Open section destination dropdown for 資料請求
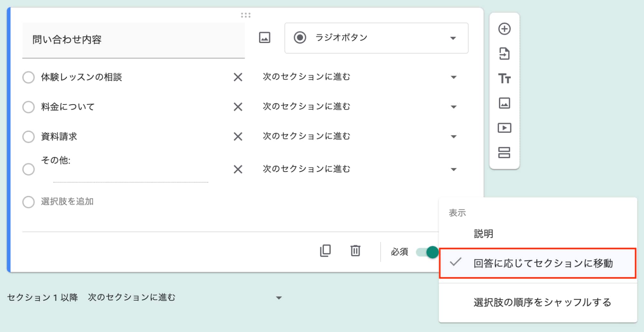This screenshot has width=644, height=332. (x=360, y=136)
